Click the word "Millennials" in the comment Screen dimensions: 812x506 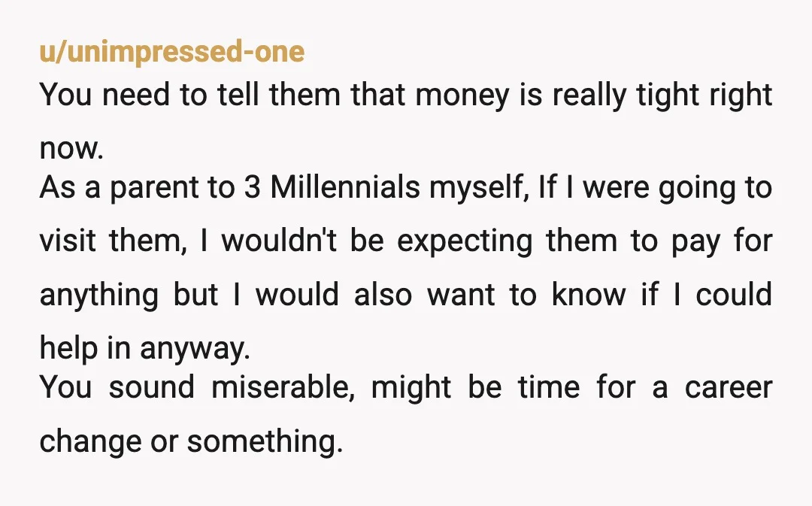pos(344,187)
